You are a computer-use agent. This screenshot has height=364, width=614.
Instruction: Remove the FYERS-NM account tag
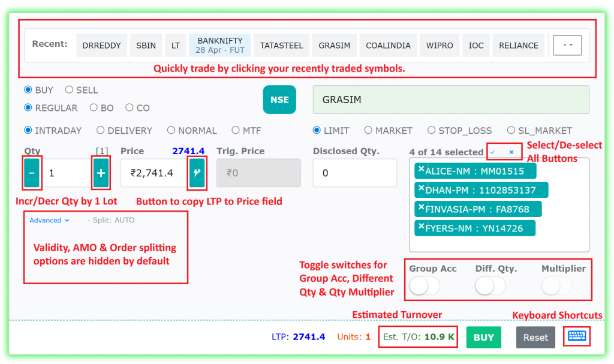pyautogui.click(x=421, y=227)
